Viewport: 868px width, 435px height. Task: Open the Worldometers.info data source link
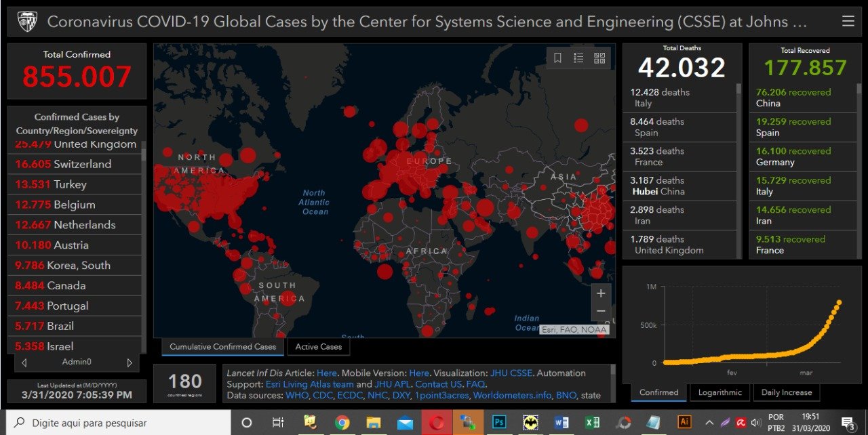[x=517, y=395]
